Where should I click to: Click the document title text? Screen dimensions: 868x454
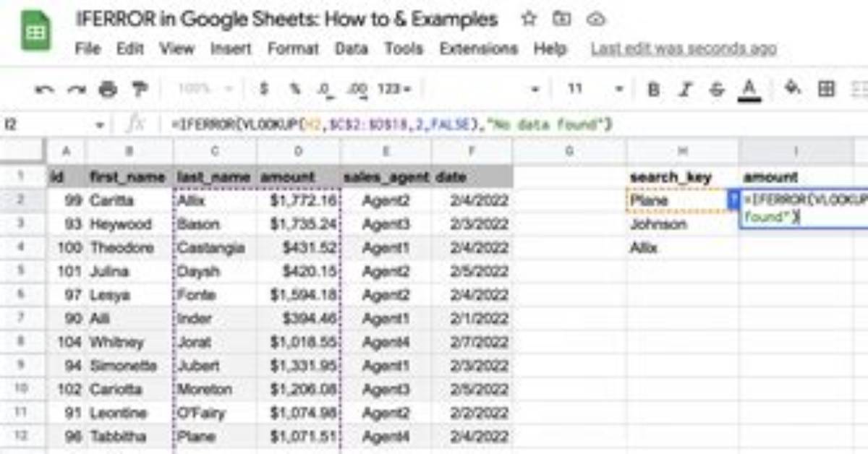coord(286,20)
